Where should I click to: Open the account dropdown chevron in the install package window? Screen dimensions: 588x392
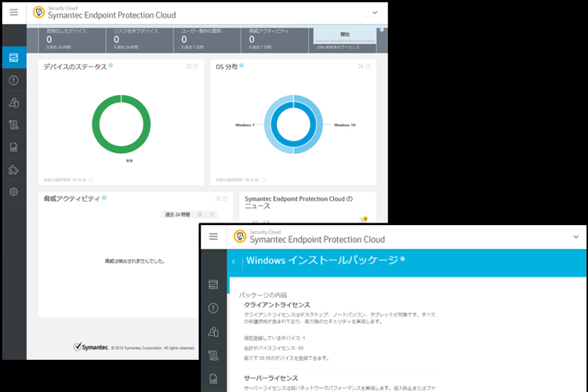576,237
